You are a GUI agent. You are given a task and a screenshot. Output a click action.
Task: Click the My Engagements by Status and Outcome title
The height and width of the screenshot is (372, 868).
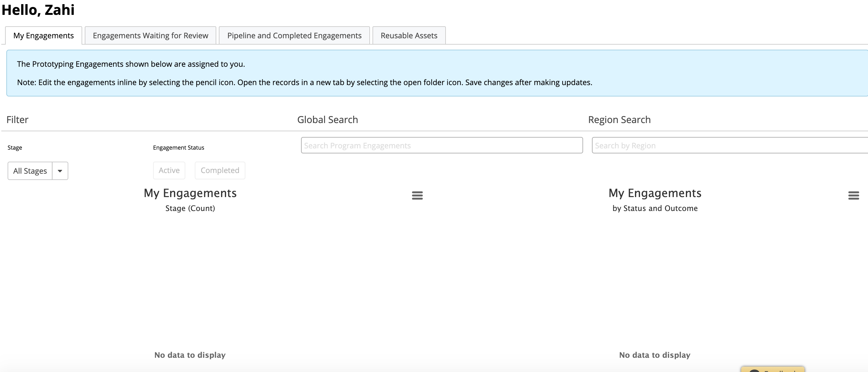[x=655, y=193]
